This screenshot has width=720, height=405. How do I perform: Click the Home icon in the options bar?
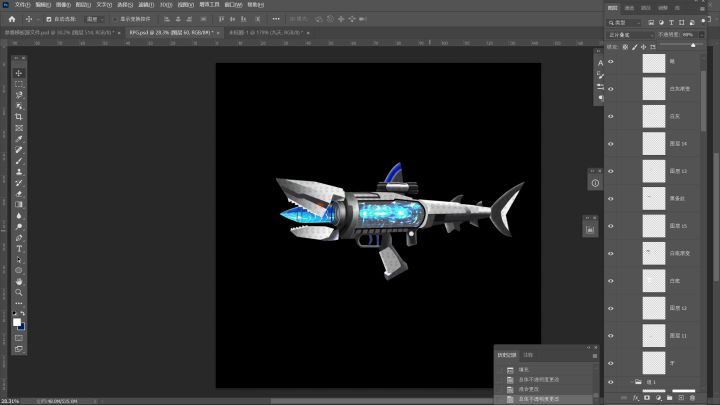(11, 18)
